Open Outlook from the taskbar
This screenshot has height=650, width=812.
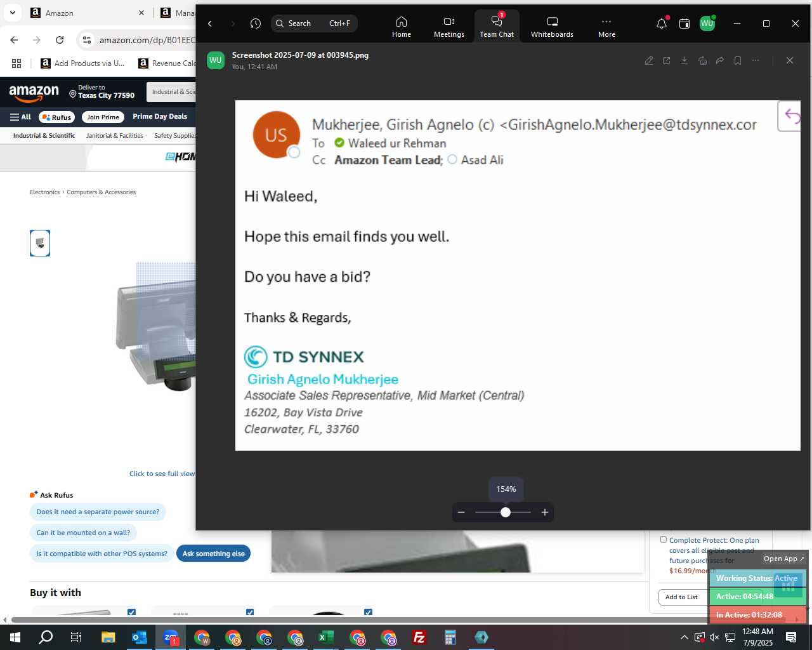[x=139, y=637]
